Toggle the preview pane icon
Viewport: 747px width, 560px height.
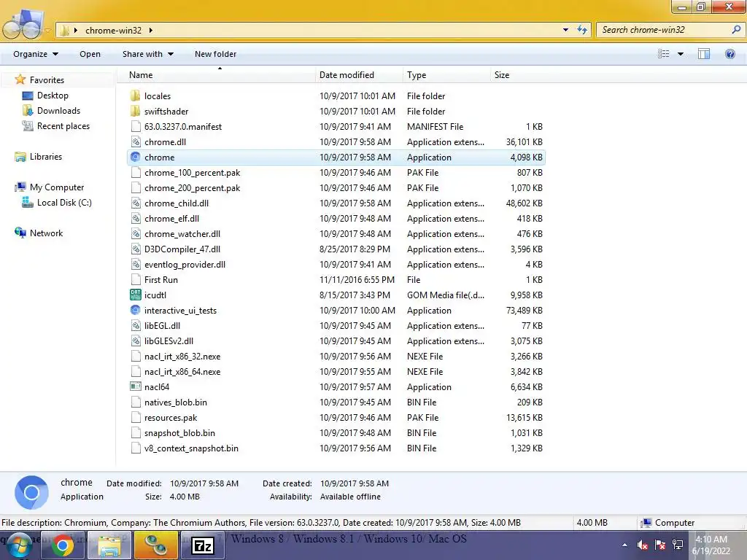[x=704, y=54]
